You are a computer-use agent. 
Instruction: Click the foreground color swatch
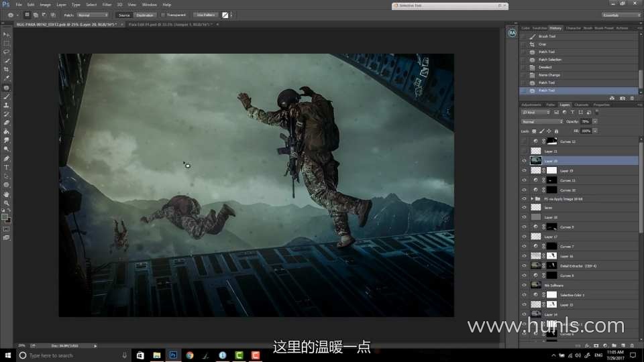5,217
